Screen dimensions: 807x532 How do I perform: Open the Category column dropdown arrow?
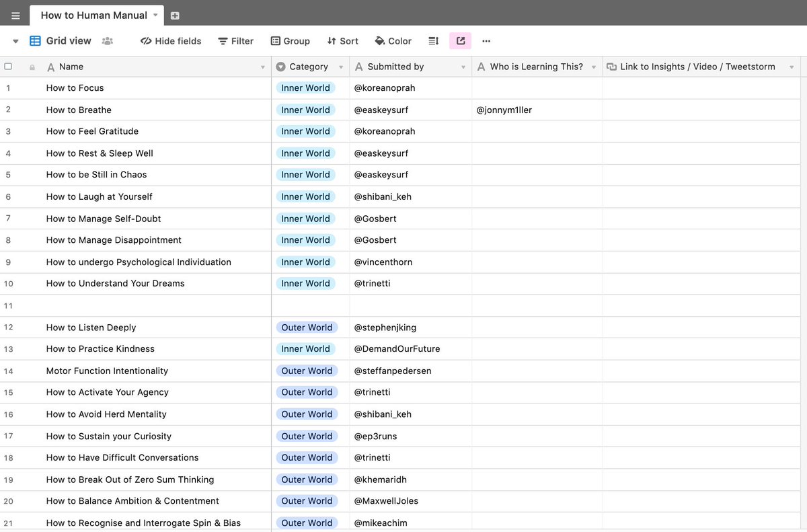click(341, 67)
